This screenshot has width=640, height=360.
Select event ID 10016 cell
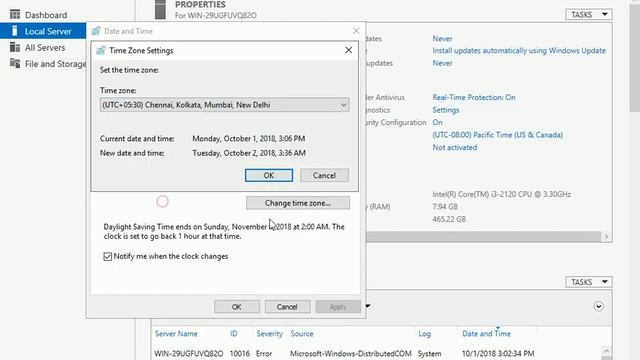coord(240,353)
